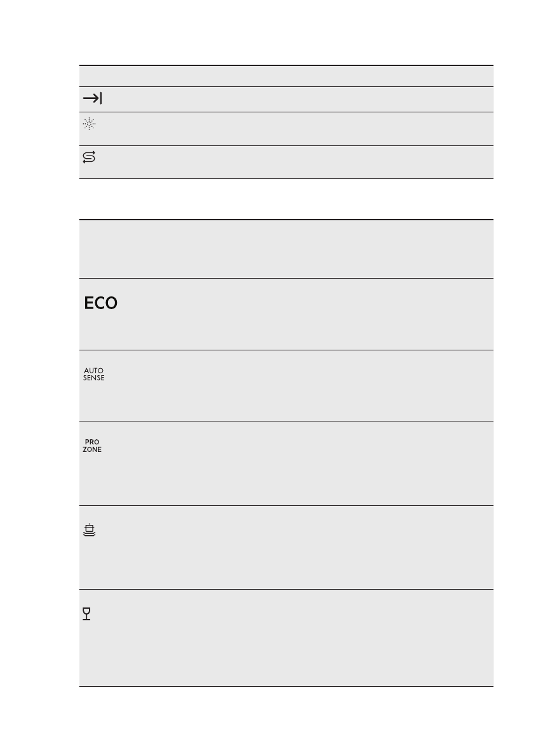Click the pot-on-plates intensive icon

[x=90, y=529]
